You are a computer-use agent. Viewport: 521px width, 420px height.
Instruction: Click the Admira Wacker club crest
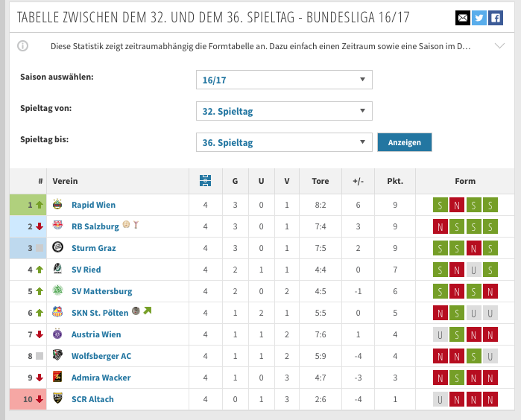pos(57,377)
